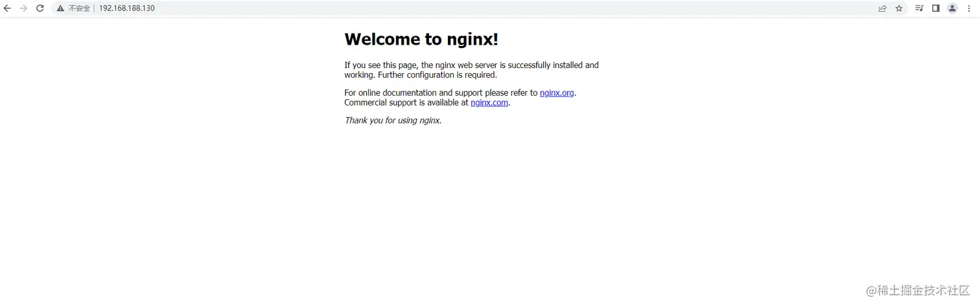This screenshot has height=307, width=980.
Task: Click the Welcome to nginx! heading
Action: tap(421, 39)
